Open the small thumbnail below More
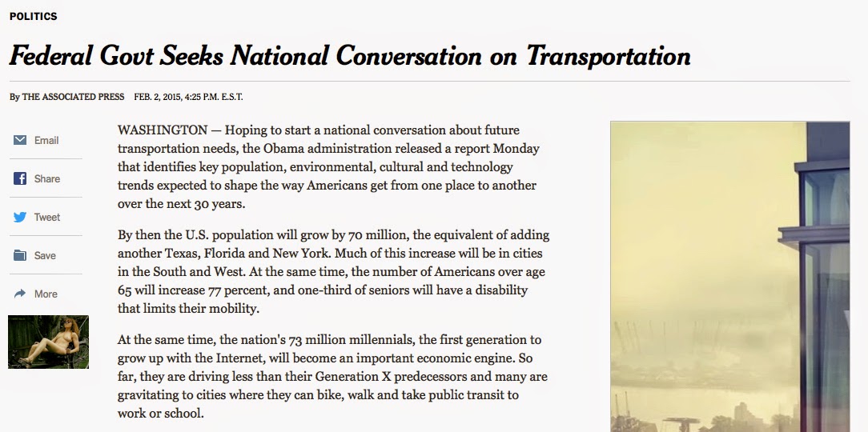 click(x=48, y=342)
